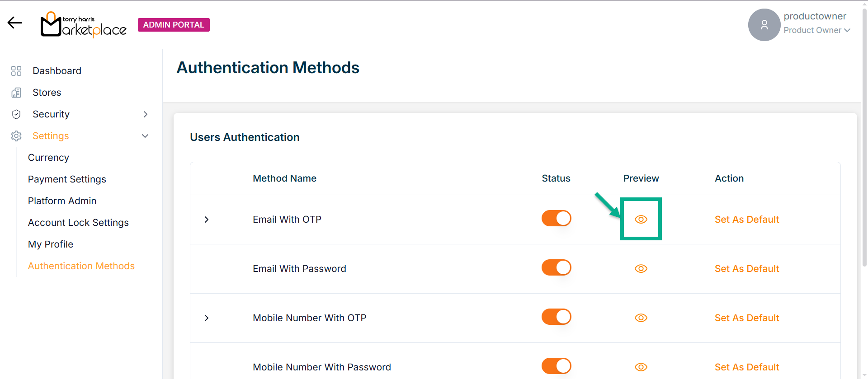Toggle Mobile Number With OTP status
This screenshot has height=379, width=868.
[x=556, y=317]
